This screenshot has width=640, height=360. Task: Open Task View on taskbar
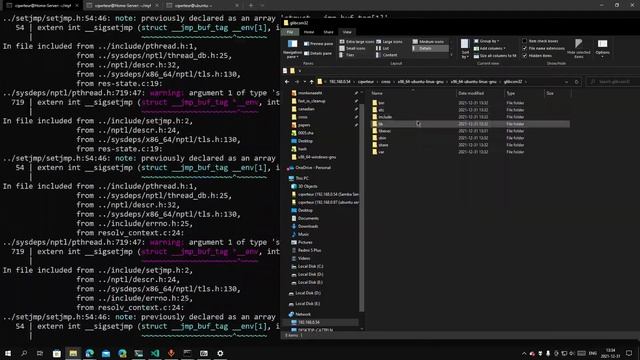pos(40,353)
